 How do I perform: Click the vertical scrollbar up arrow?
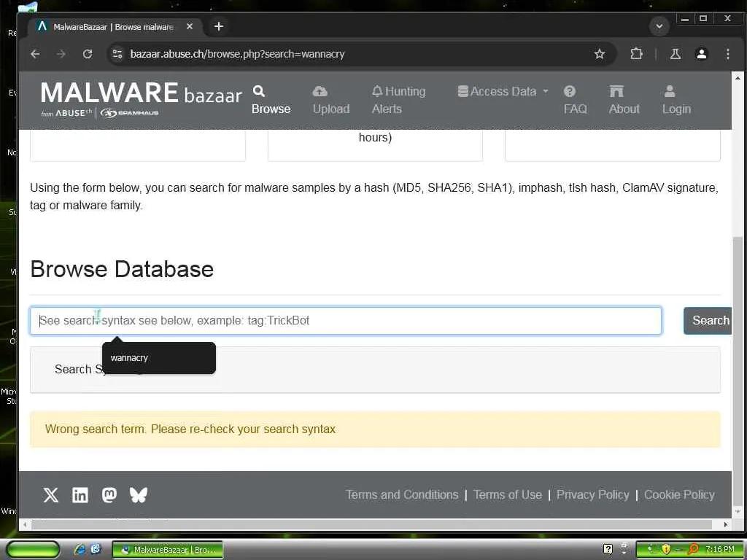(x=738, y=77)
